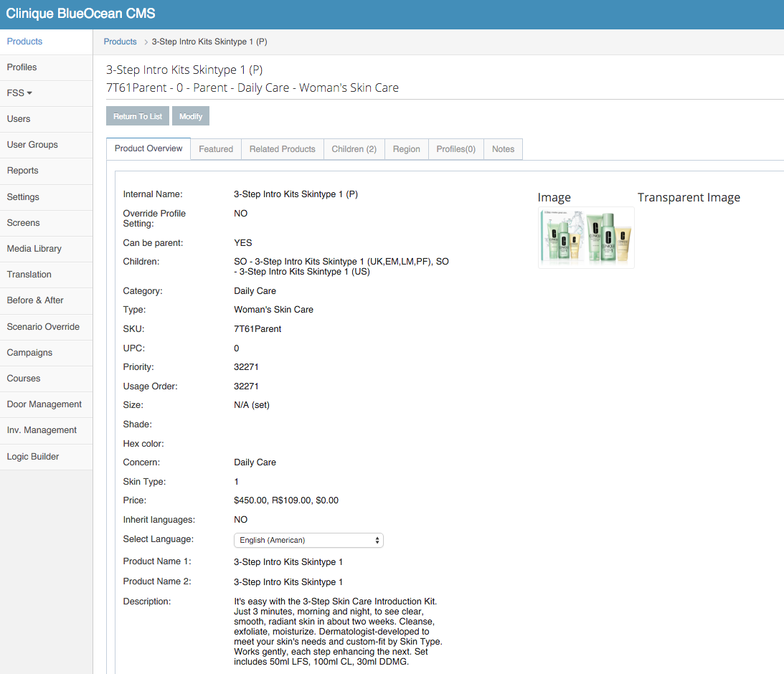Open the Children (2) tab
Image resolution: width=784 pixels, height=674 pixels.
pyautogui.click(x=354, y=149)
